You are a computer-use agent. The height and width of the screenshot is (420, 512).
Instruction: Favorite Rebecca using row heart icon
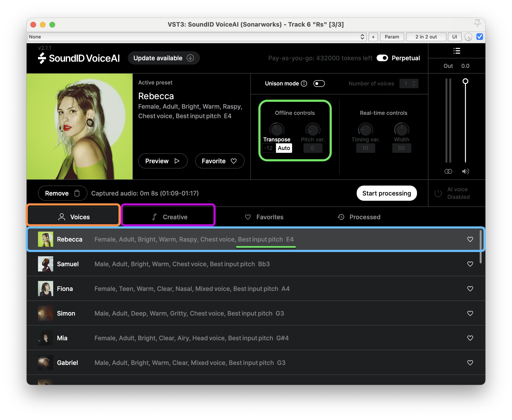click(x=470, y=239)
